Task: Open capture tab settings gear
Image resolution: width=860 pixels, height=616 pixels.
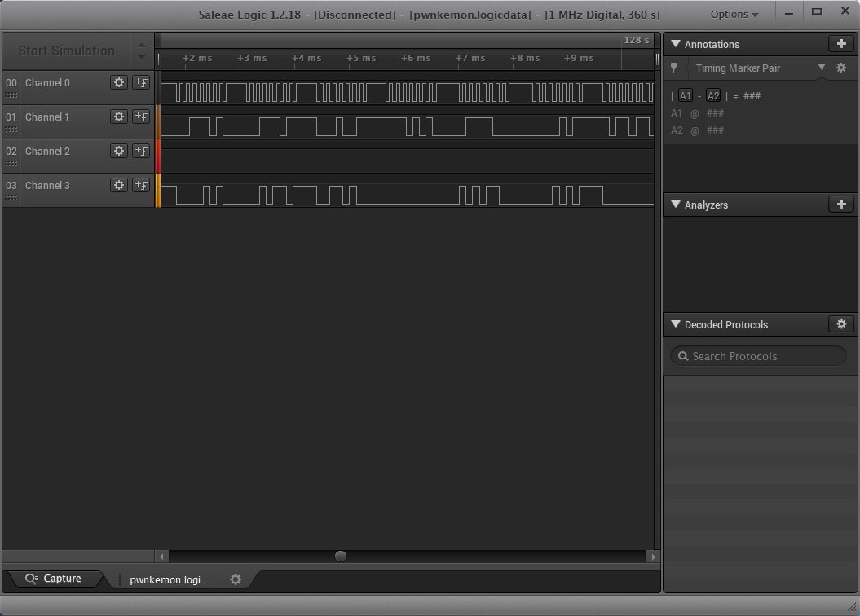Action: [236, 579]
